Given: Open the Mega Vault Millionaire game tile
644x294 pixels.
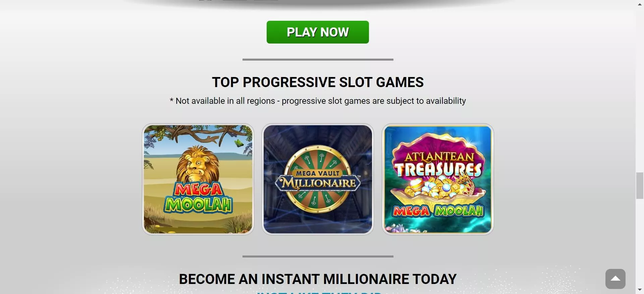Looking at the screenshot, I should click(x=318, y=179).
